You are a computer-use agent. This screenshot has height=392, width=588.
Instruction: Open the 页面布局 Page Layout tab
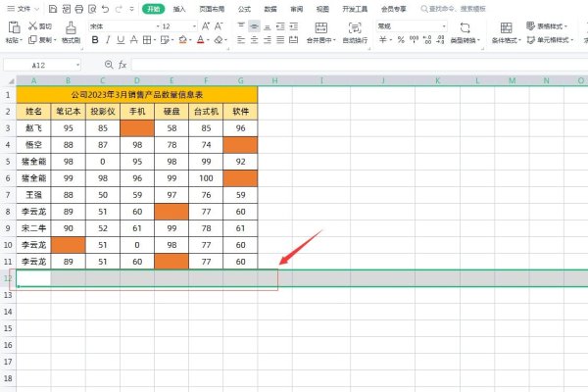(x=212, y=9)
